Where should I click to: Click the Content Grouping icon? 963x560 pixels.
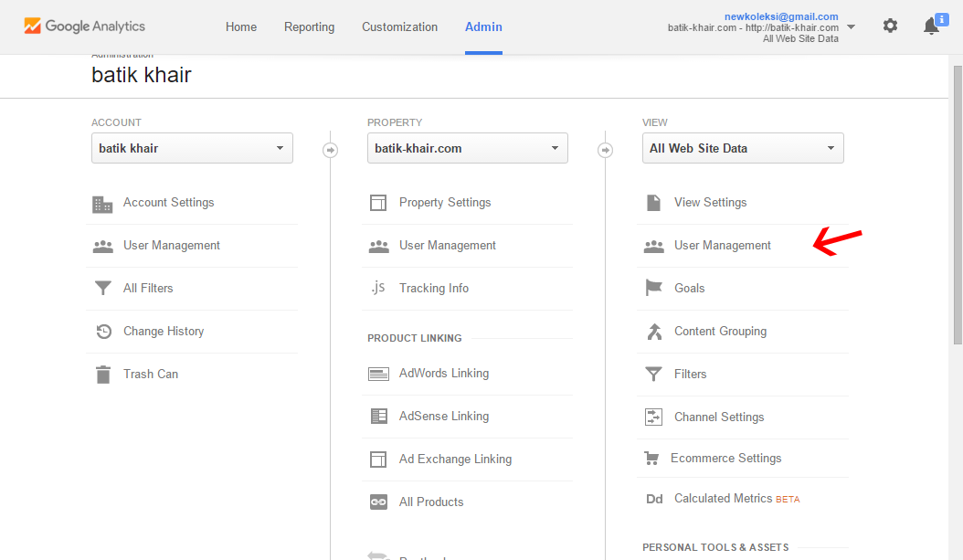(x=655, y=332)
